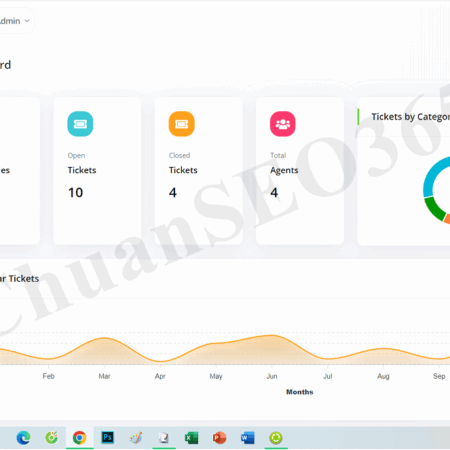Screen dimensions: 450x450
Task: Click the pink Total Agents icon
Action: pyautogui.click(x=283, y=124)
